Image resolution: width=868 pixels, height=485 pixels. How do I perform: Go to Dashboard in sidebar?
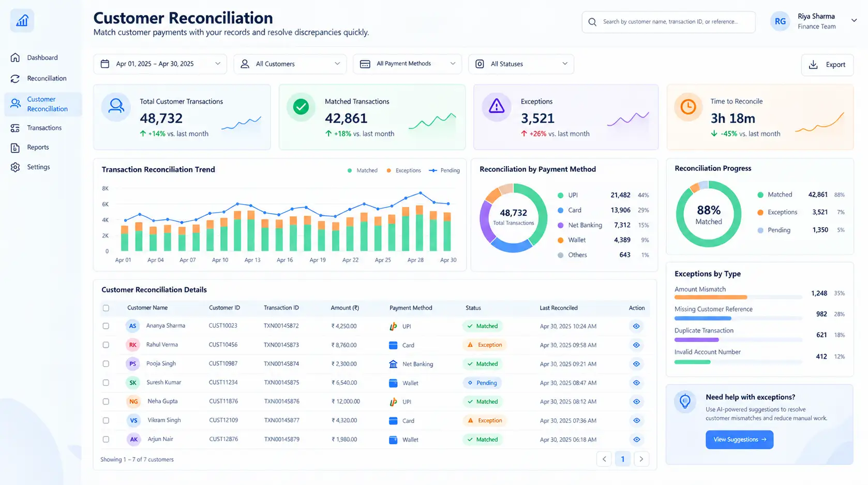tap(42, 57)
